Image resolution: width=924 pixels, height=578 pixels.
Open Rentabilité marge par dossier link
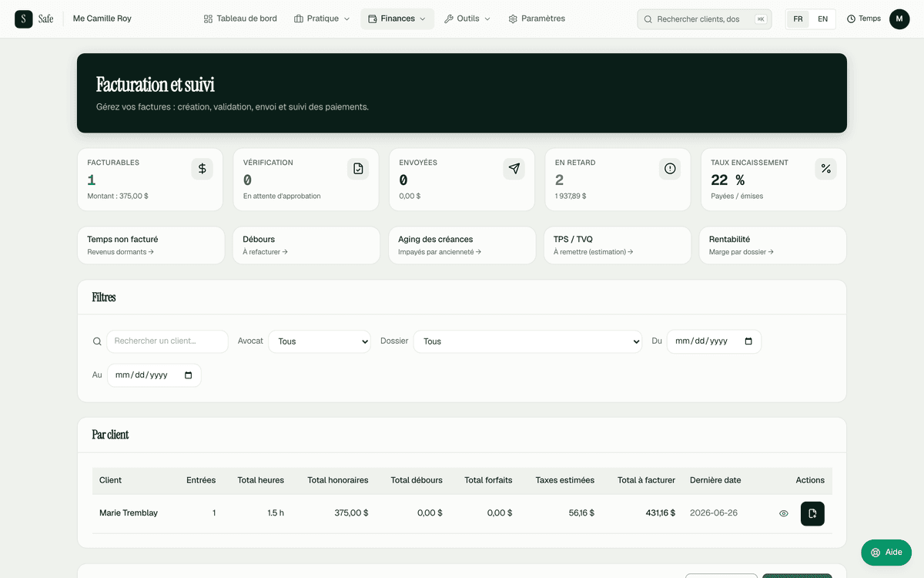(x=773, y=245)
